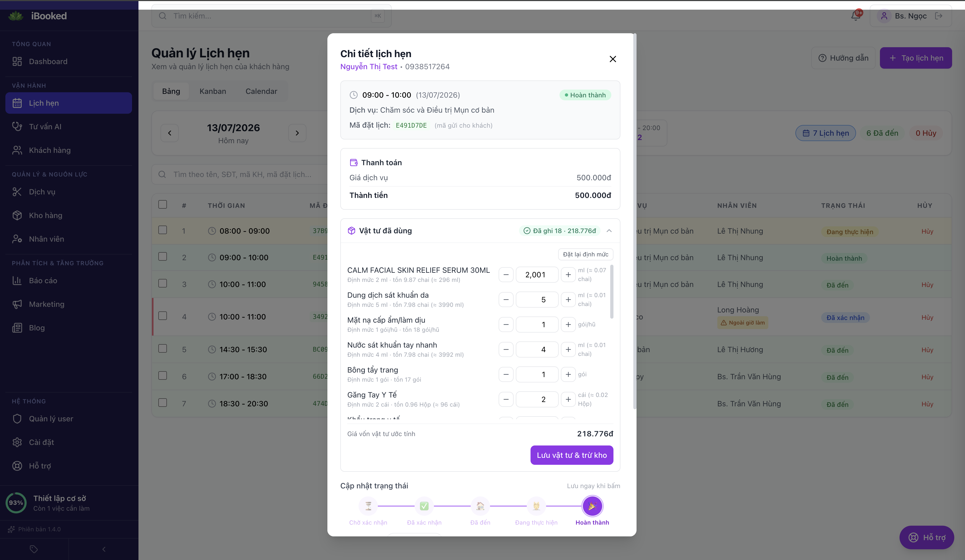Check the 08:00 - 09:00 row checkbox
This screenshot has height=560, width=965.
(x=163, y=230)
